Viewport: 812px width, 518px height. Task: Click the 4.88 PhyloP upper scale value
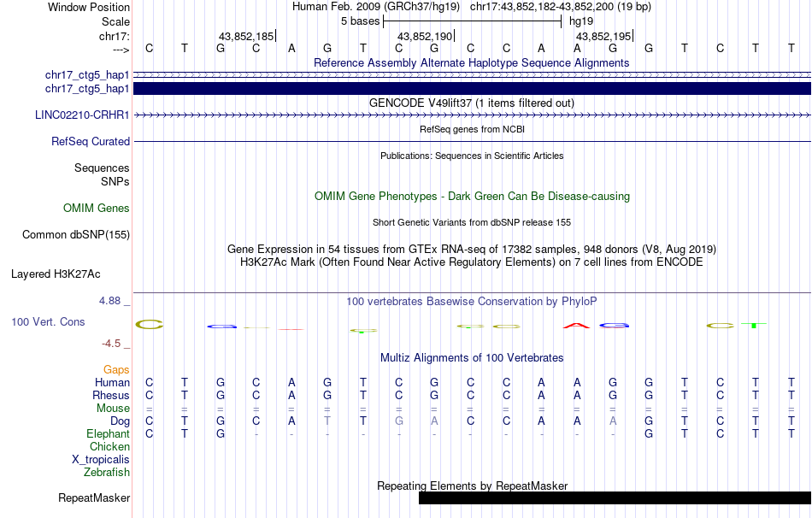109,301
